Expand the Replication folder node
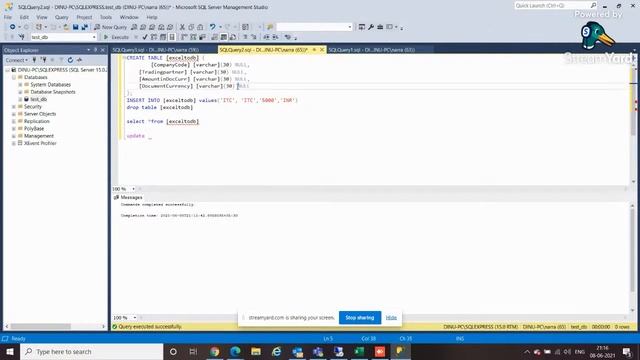The height and width of the screenshot is (360, 640). (14, 121)
